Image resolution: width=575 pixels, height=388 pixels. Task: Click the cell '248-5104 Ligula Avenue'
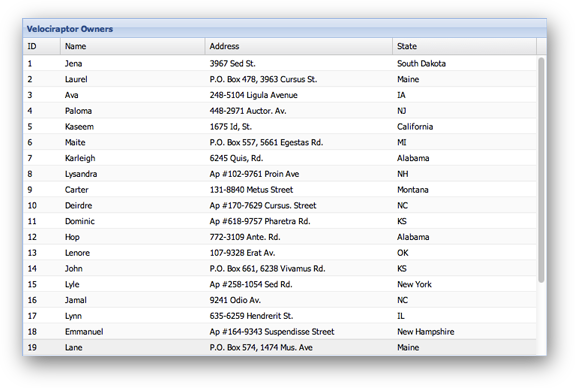coord(253,95)
